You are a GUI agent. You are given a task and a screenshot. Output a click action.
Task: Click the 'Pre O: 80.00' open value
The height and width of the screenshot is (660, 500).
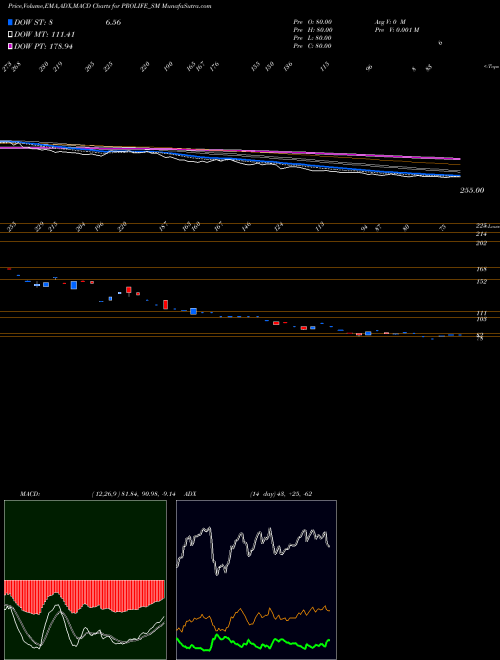point(313,22)
